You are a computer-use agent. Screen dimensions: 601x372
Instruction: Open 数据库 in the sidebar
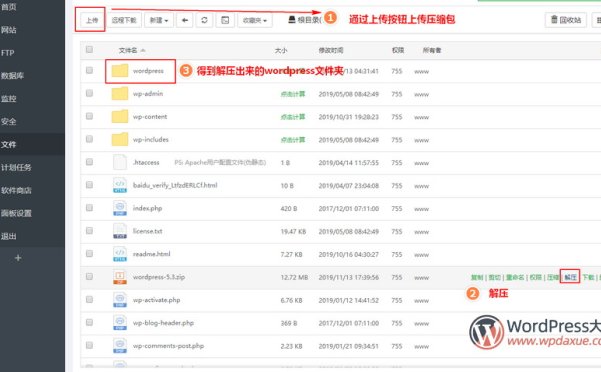click(12, 75)
